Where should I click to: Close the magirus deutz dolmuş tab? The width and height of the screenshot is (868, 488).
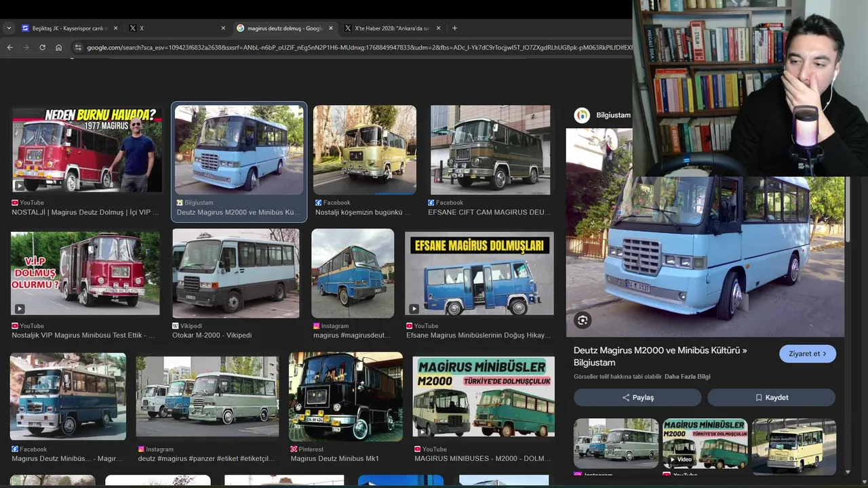point(331,28)
